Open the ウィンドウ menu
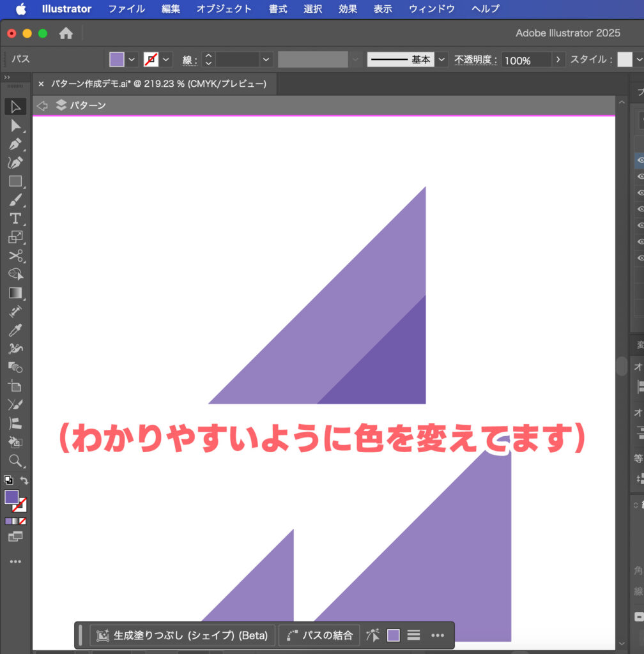The height and width of the screenshot is (654, 644). 432,9
